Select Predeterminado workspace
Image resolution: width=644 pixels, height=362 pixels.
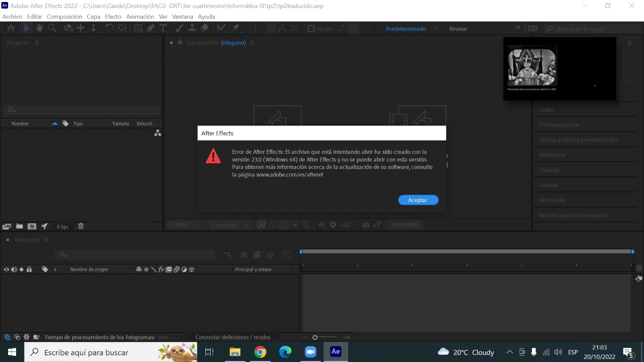406,29
